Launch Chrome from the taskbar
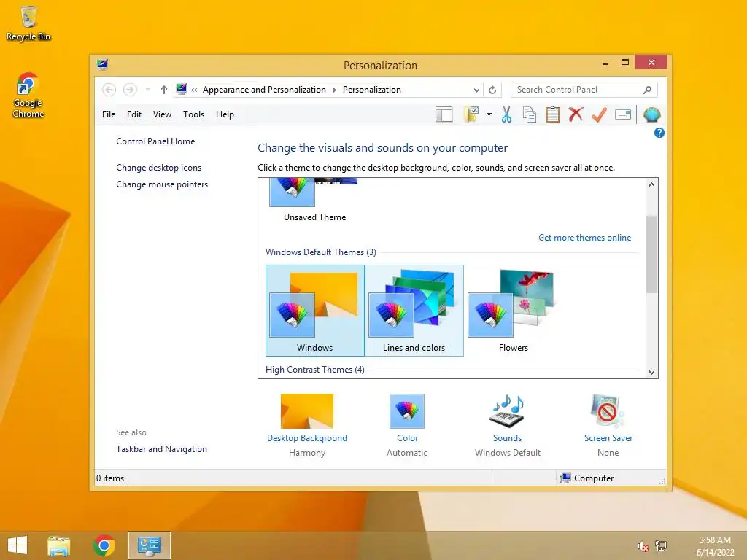The image size is (747, 560). coord(104,545)
